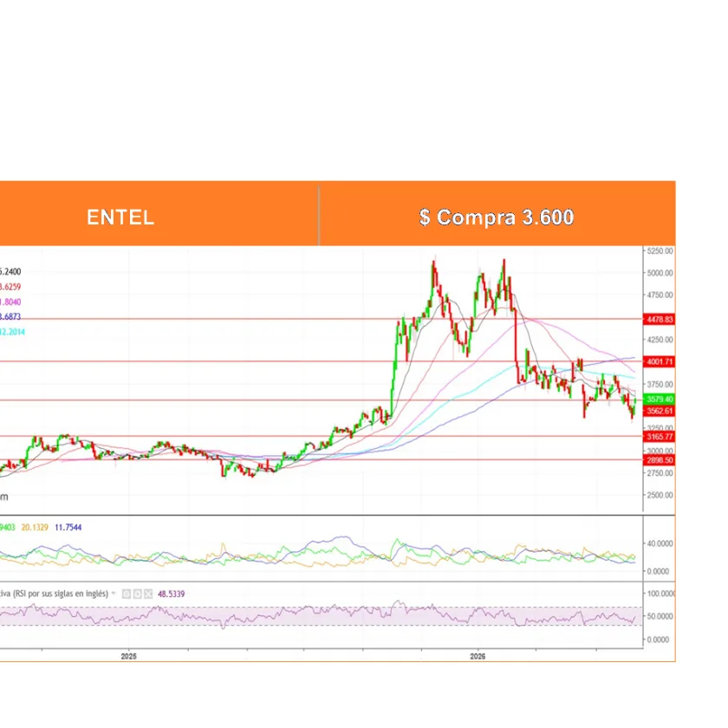Toggle RSI indicator visibility eye icon
Image resolution: width=728 pixels, height=728 pixels.
(x=127, y=594)
